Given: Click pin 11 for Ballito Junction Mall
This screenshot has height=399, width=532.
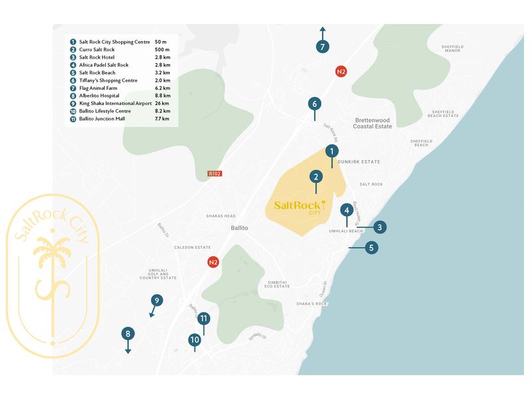Looking at the screenshot, I should (x=203, y=319).
